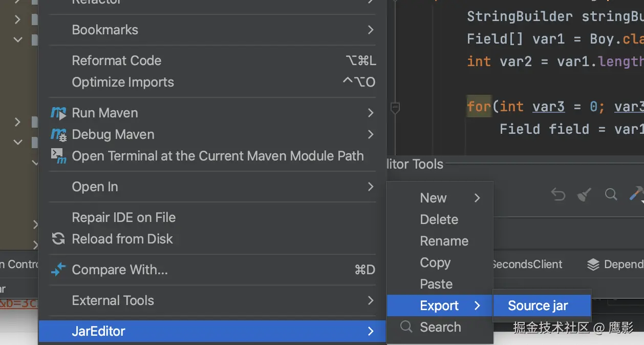Click the Debug Maven bug icon
The width and height of the screenshot is (644, 345).
coord(58,134)
